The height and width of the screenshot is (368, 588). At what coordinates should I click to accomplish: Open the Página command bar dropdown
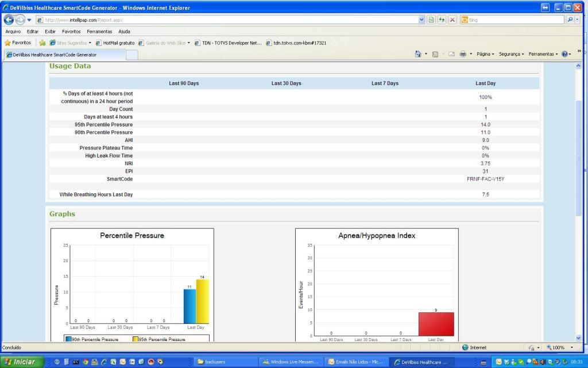click(x=485, y=54)
